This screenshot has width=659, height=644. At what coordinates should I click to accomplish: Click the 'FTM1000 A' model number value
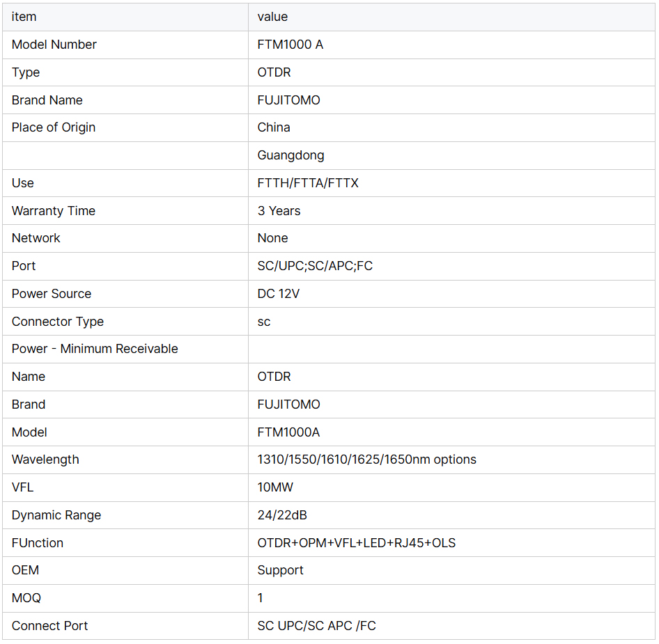tap(290, 45)
